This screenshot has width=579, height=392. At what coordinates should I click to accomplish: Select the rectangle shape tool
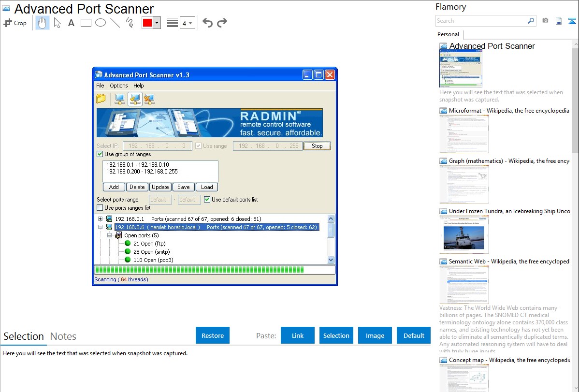tap(86, 23)
